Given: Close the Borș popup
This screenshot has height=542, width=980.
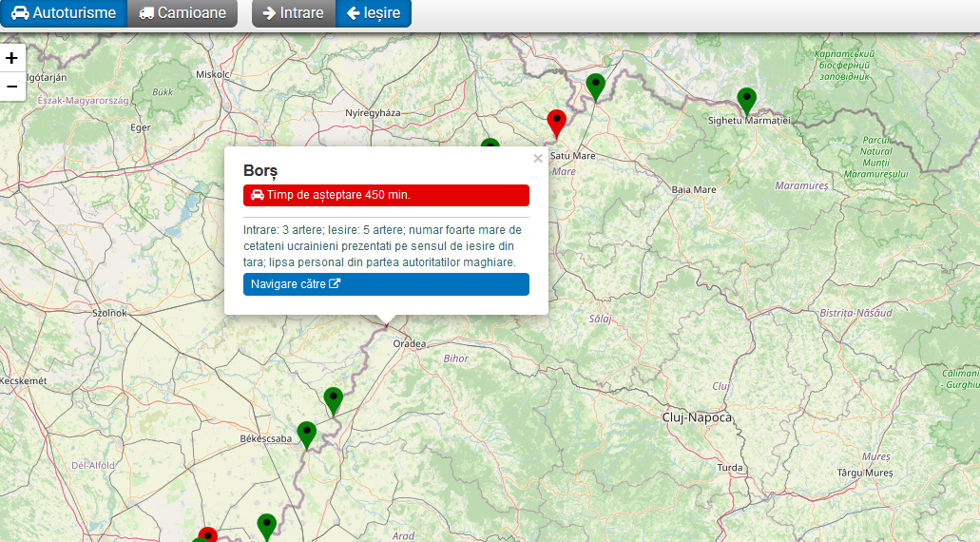Looking at the screenshot, I should pos(538,159).
